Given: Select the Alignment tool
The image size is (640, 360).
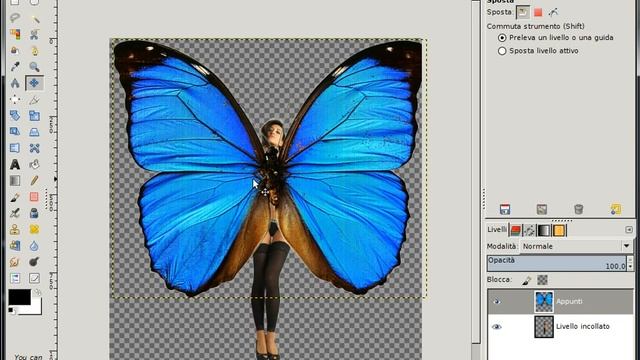Looking at the screenshot, I should 15,99.
